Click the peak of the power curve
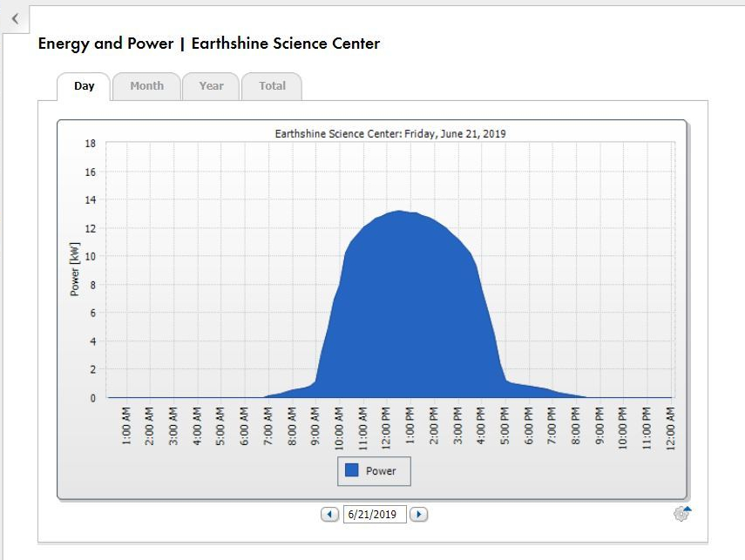745x560 pixels. [398, 212]
